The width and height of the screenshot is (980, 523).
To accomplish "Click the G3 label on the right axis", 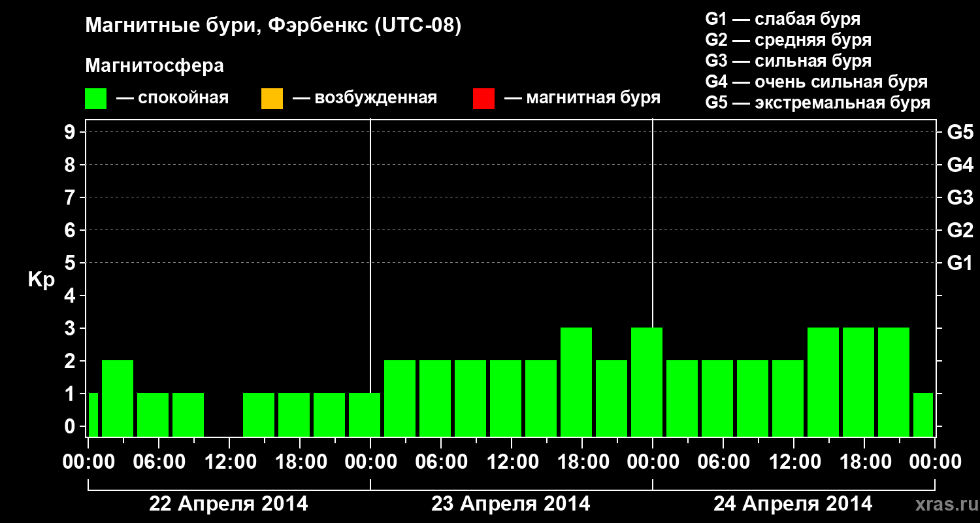I will coord(960,197).
